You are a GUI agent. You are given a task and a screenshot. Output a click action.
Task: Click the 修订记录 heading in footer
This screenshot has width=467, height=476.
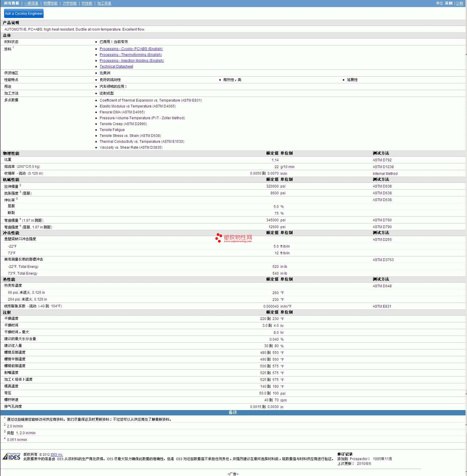(345, 454)
